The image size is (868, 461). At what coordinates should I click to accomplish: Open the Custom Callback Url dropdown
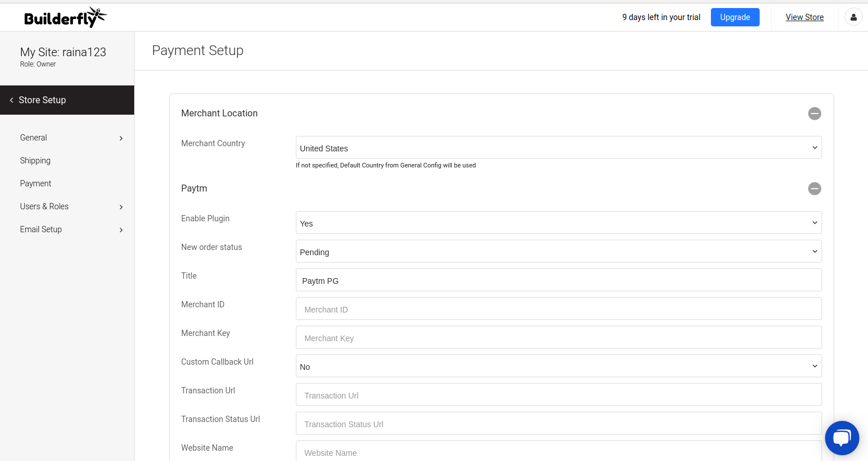(x=558, y=366)
